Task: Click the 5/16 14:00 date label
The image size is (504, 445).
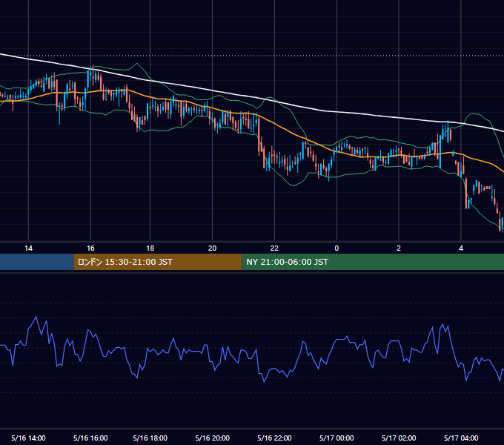Action: click(28, 438)
